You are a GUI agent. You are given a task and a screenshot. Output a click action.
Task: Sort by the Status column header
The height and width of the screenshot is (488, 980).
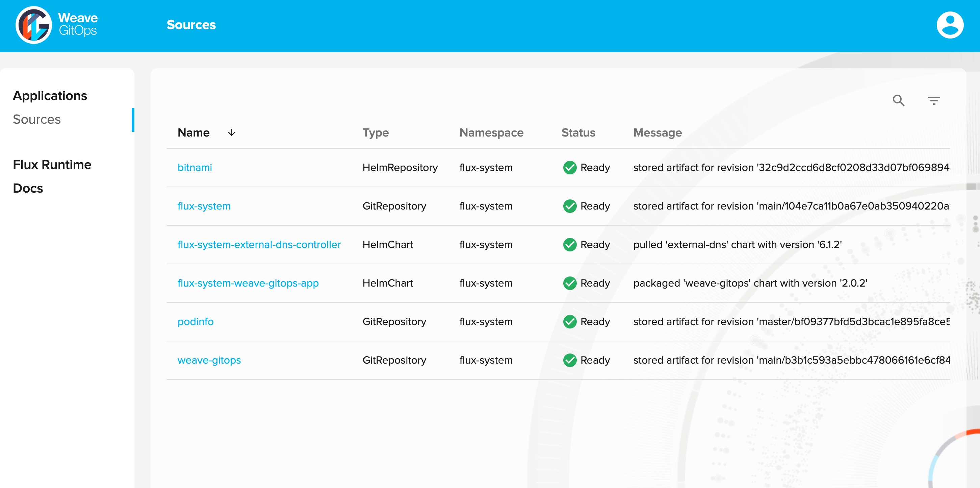click(x=578, y=132)
